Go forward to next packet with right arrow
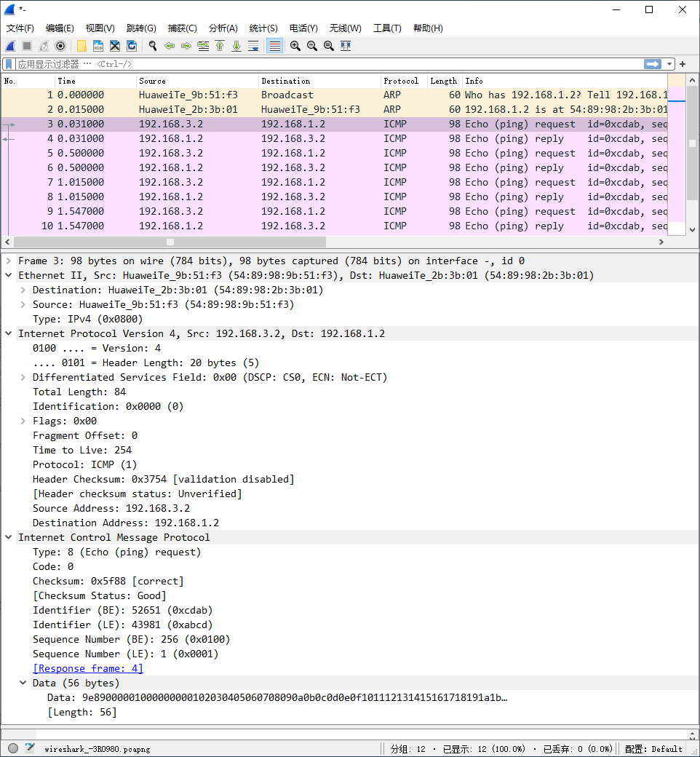 pos(186,46)
